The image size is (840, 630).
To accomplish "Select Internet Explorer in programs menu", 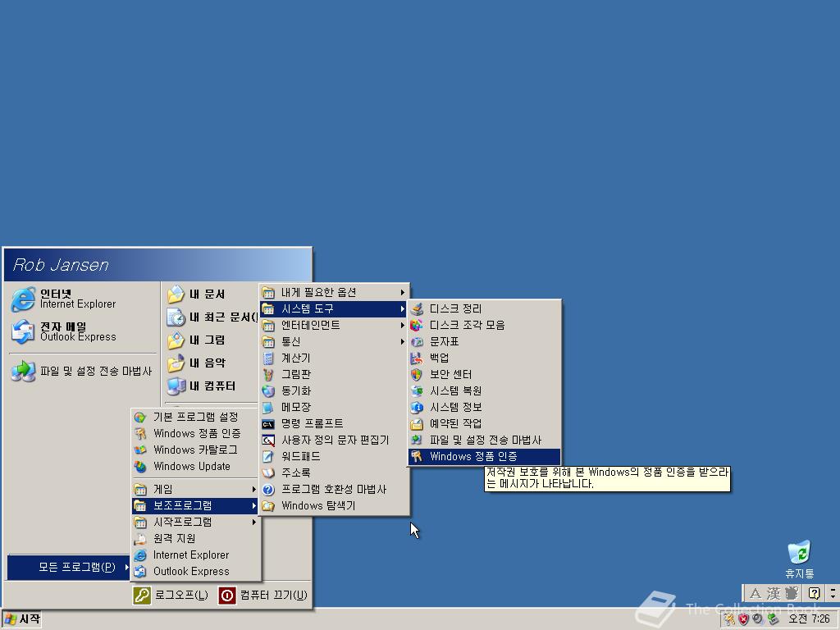I will tap(196, 555).
